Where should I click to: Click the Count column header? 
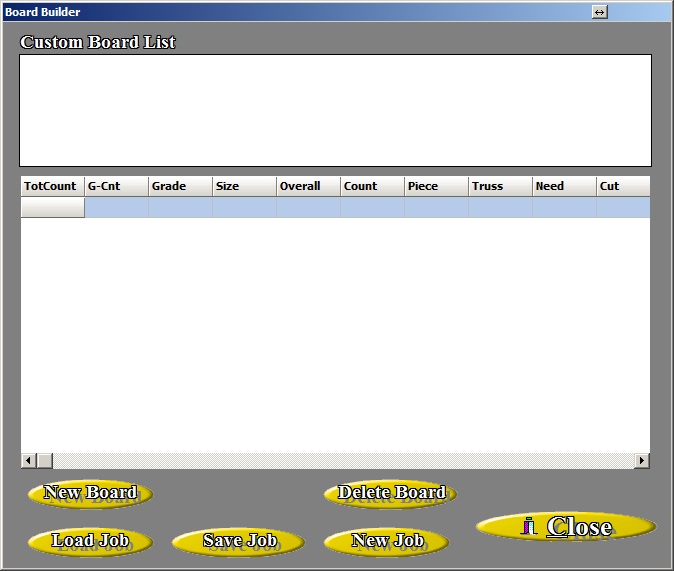[x=372, y=186]
